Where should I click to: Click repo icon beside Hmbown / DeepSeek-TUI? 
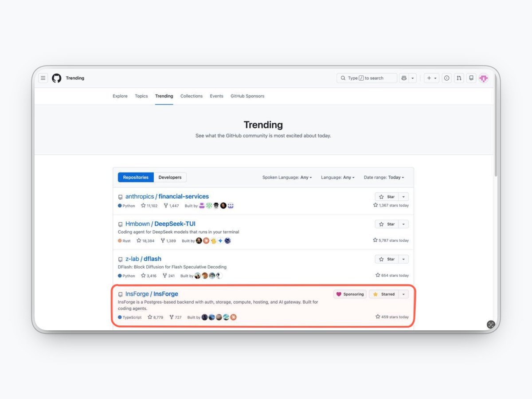point(120,224)
